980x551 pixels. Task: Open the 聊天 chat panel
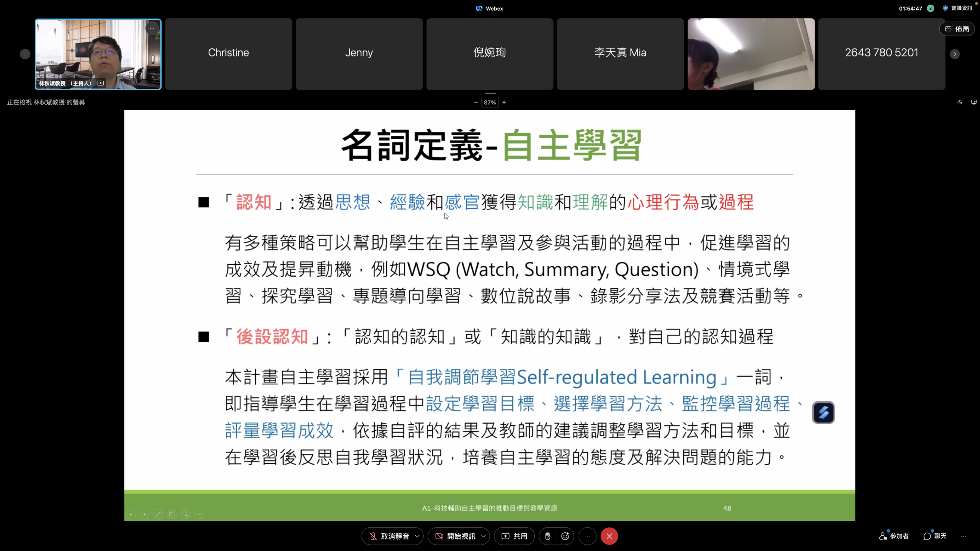coord(935,536)
